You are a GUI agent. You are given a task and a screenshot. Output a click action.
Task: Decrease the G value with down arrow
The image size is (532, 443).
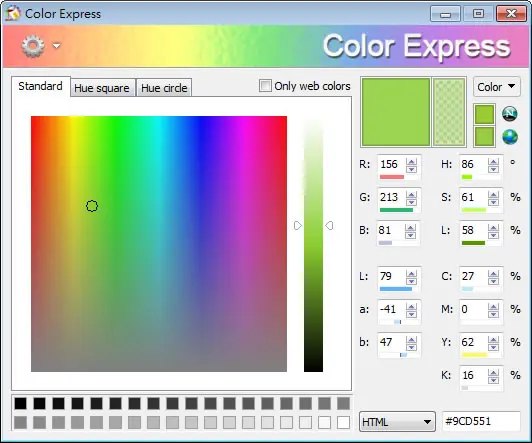(x=411, y=202)
